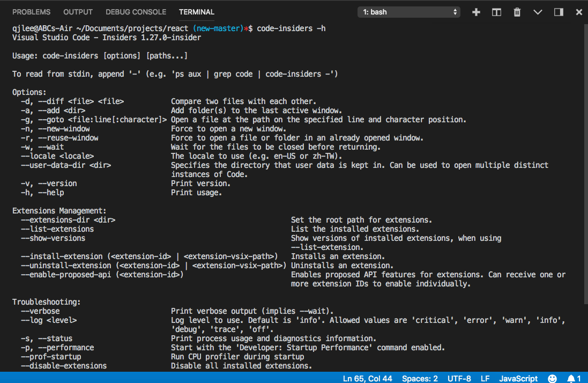Click the '-a, --add <dir>' option
Image resolution: width=588 pixels, height=383 pixels.
53,111
